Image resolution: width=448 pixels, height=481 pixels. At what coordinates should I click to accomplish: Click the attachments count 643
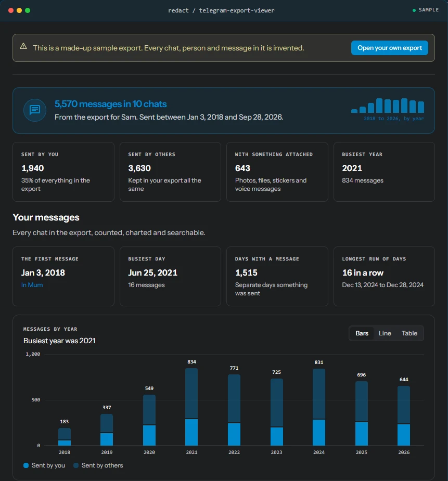[x=242, y=168]
